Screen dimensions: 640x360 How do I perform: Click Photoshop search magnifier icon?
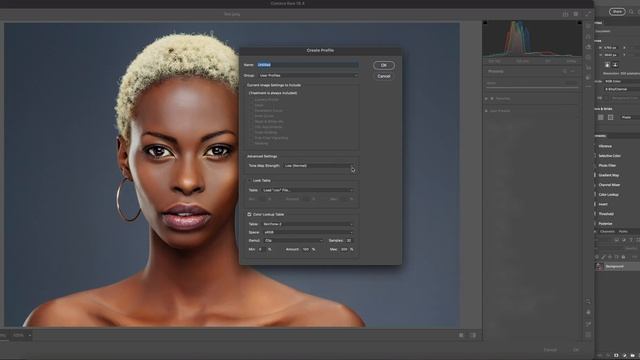tap(631, 12)
